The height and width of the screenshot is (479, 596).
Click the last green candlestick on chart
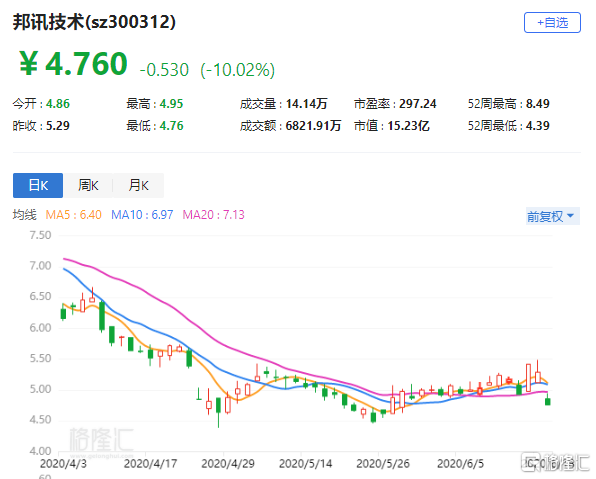tap(548, 401)
